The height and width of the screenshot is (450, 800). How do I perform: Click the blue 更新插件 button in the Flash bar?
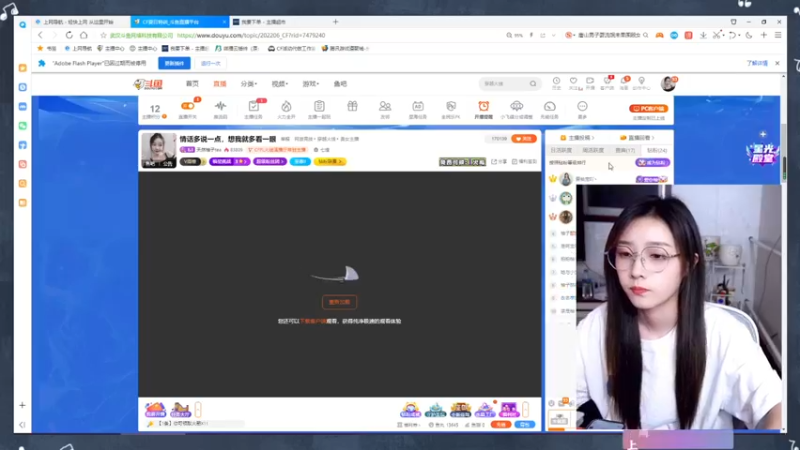click(174, 63)
